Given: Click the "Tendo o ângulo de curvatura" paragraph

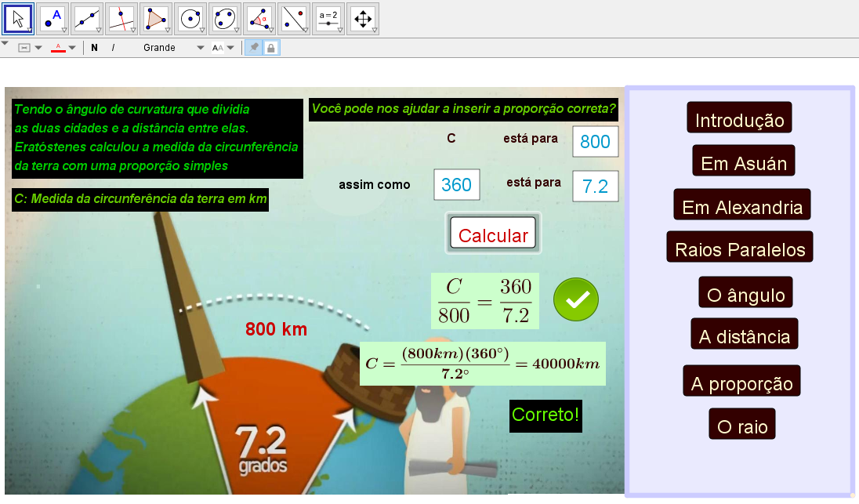Looking at the screenshot, I should [158, 138].
